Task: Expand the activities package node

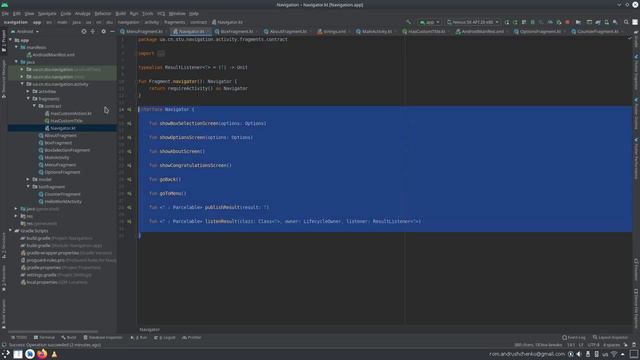Action: pyautogui.click(x=29, y=91)
